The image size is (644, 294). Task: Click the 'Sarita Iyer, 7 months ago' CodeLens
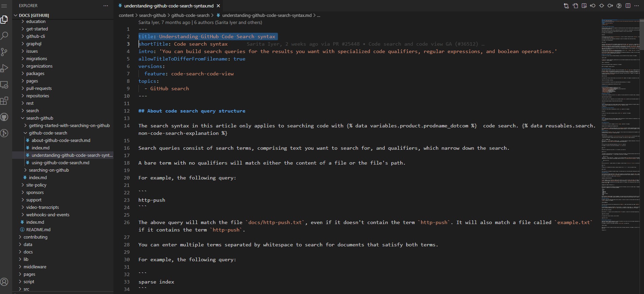point(164,22)
